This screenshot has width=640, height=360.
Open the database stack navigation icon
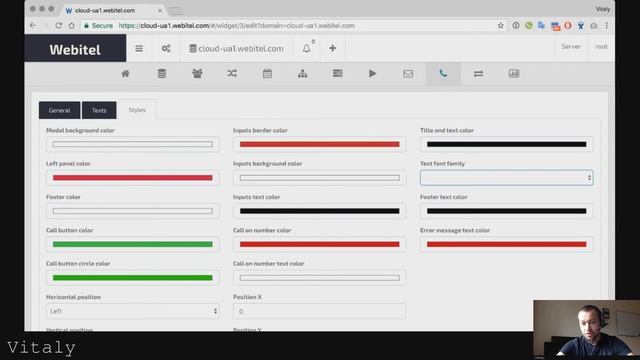click(162, 73)
